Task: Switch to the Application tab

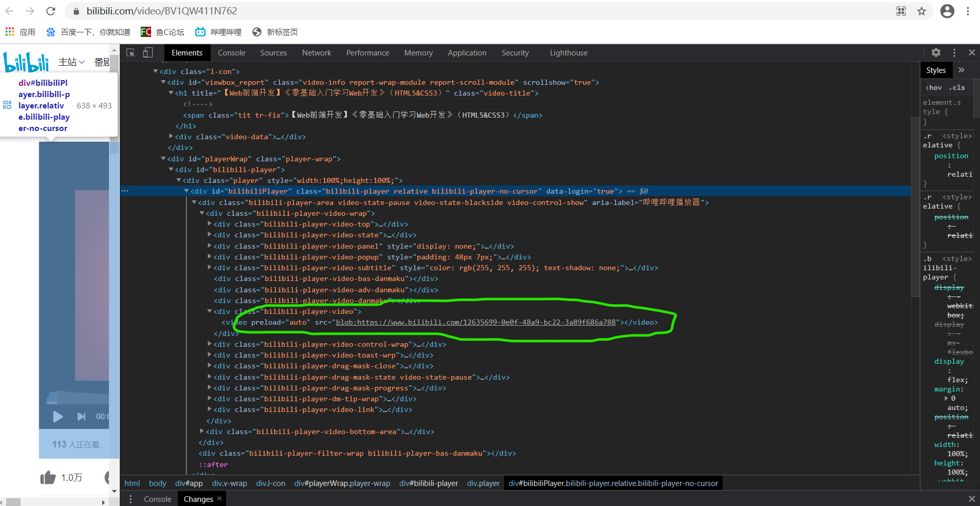Action: tap(467, 53)
